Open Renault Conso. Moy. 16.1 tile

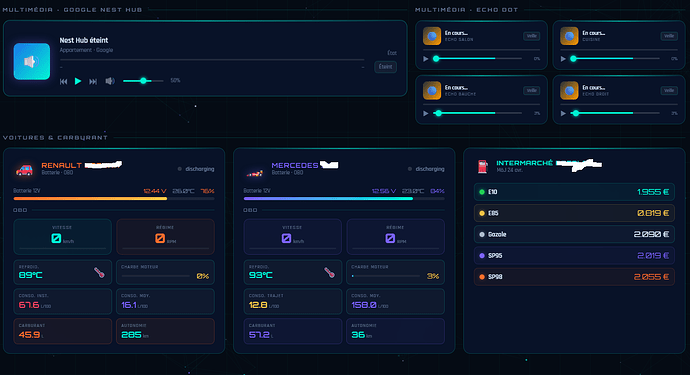pyautogui.click(x=165, y=301)
